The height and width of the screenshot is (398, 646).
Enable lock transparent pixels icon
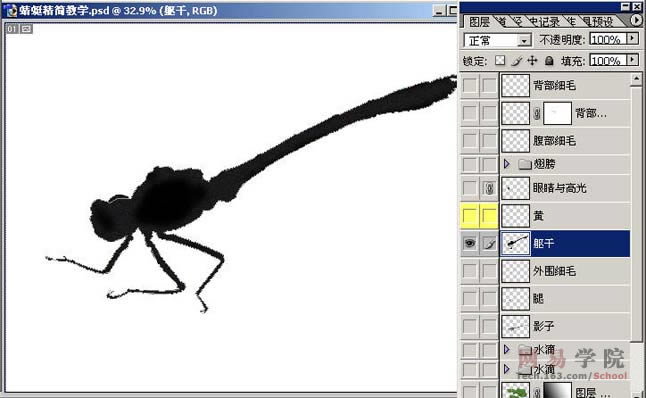tap(500, 61)
